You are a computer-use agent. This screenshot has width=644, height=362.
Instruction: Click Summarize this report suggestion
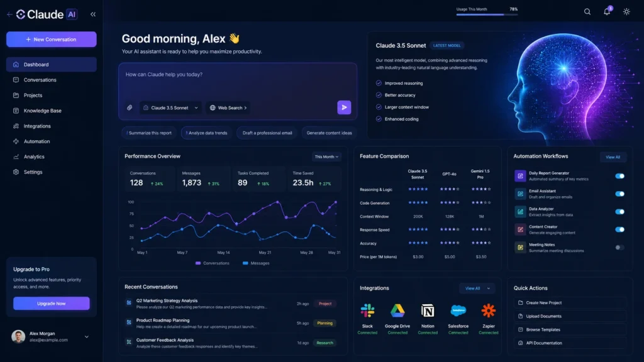click(x=149, y=133)
